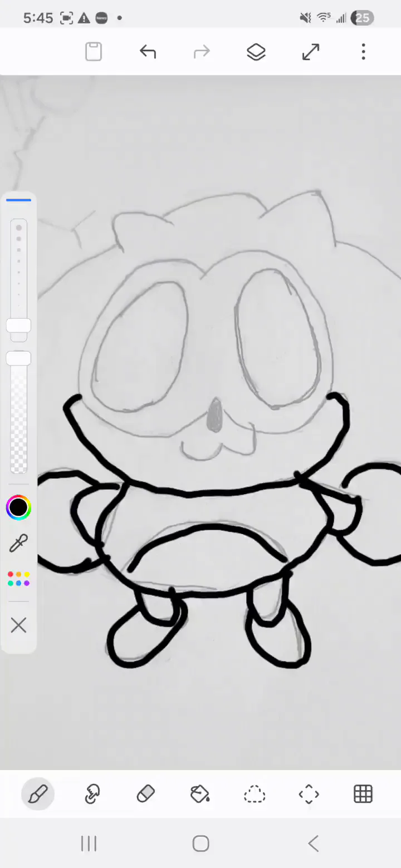This screenshot has height=868, width=401.
Task: Tap the Wi-Fi status icon
Action: point(324,18)
